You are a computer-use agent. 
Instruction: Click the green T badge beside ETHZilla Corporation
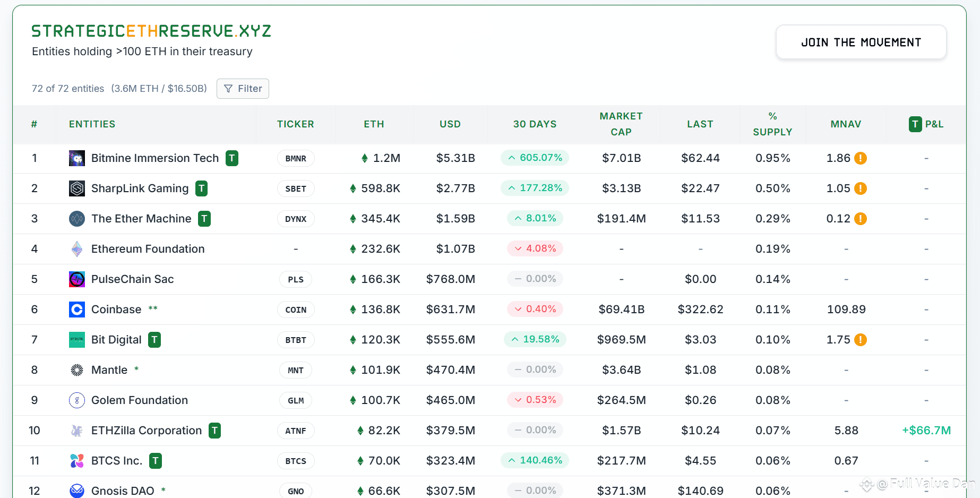214,431
